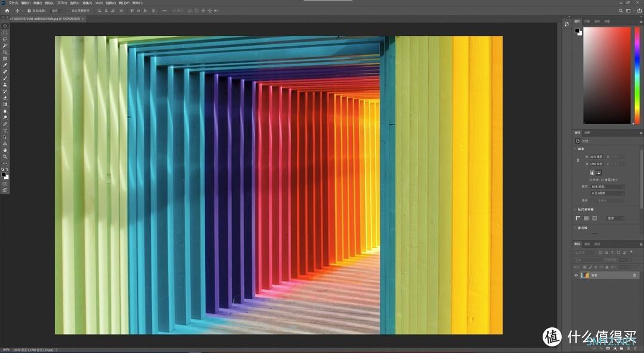
Task: Select the Lasso tool
Action: point(5,39)
